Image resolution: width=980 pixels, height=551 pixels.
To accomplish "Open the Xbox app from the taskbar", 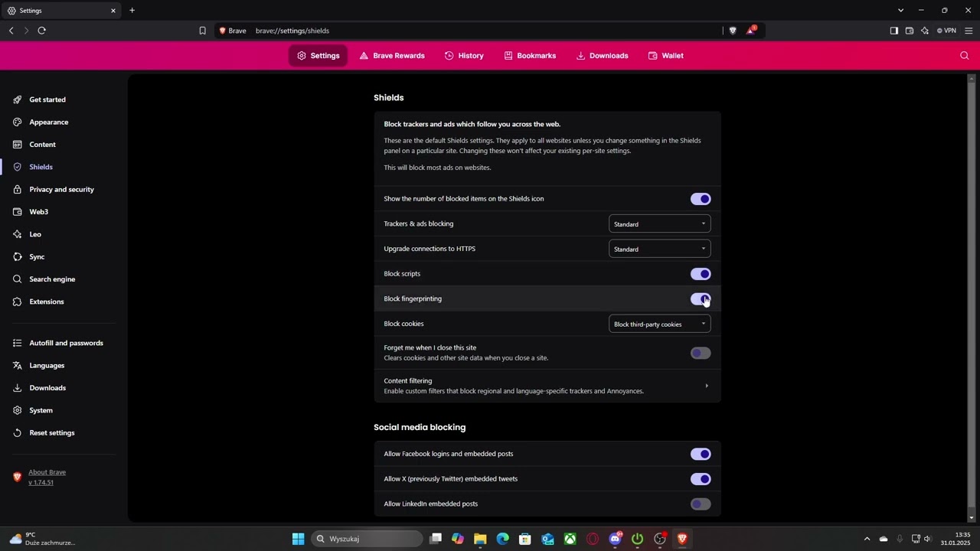I will pyautogui.click(x=570, y=539).
